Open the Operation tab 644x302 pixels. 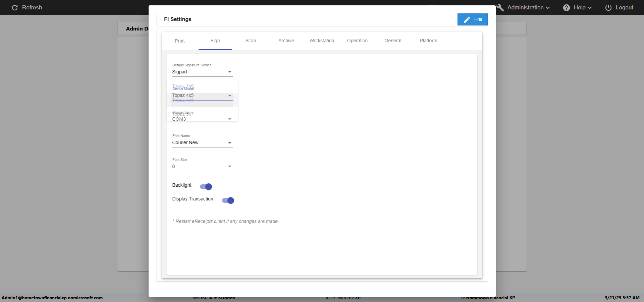(x=357, y=41)
